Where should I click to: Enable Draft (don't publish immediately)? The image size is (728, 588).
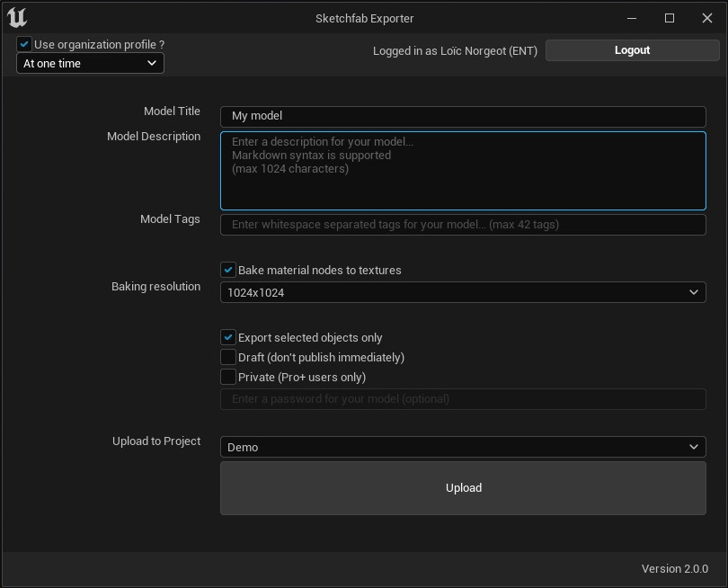(x=228, y=357)
